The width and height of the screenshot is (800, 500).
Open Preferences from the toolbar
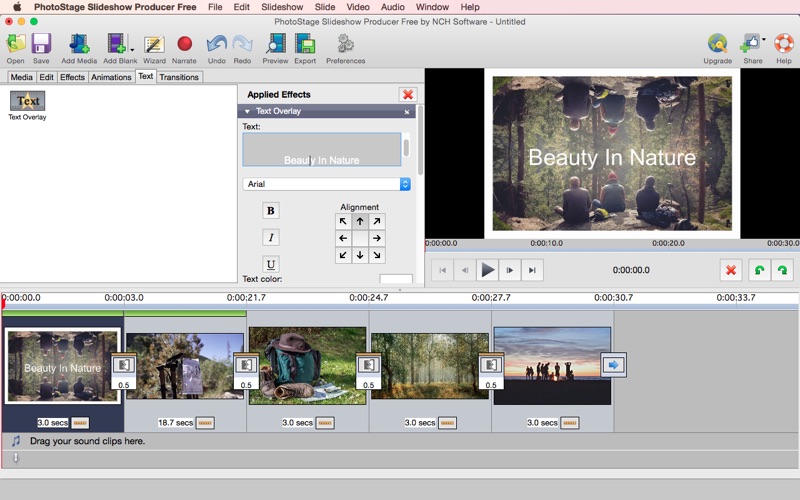click(345, 44)
